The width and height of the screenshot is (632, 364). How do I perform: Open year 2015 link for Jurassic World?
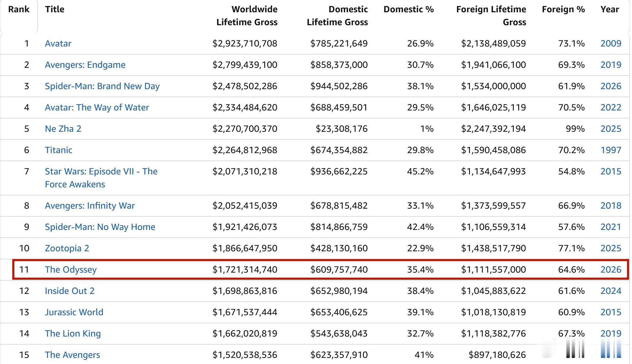(x=611, y=312)
